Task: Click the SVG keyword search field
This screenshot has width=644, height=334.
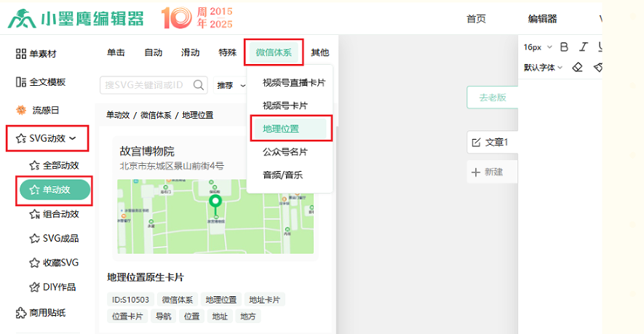Action: click(x=146, y=85)
